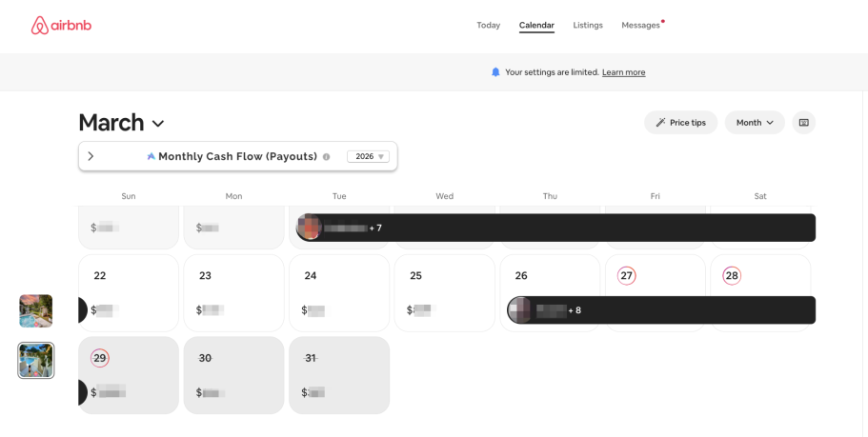
Task: Open the keyboard shortcuts icon button
Action: [803, 123]
